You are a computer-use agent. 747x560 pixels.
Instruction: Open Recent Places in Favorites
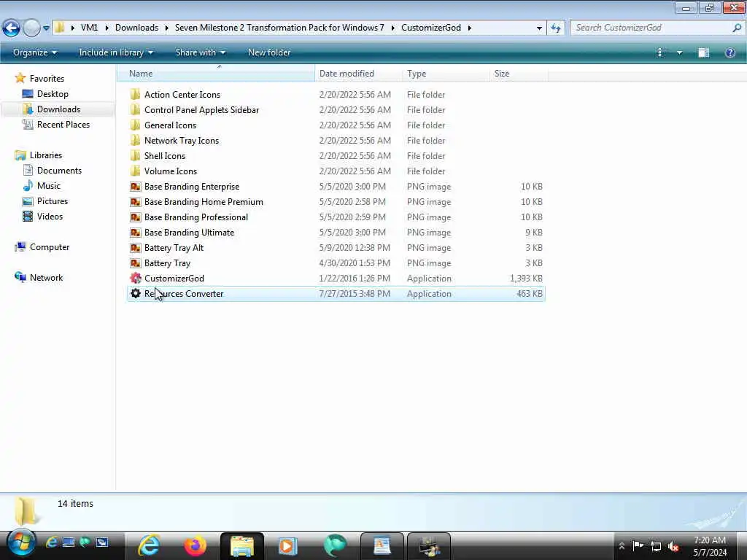[63, 124]
